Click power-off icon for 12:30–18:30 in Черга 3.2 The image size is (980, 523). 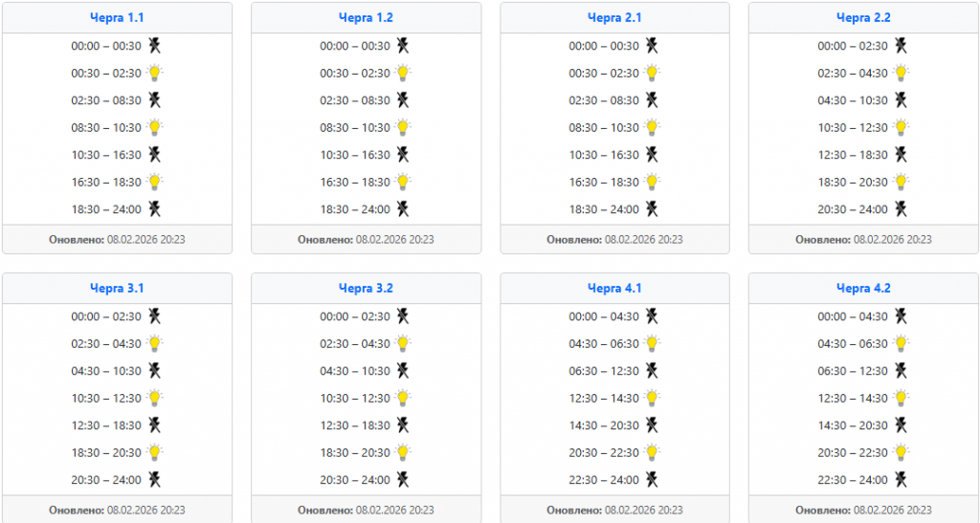[x=403, y=425]
